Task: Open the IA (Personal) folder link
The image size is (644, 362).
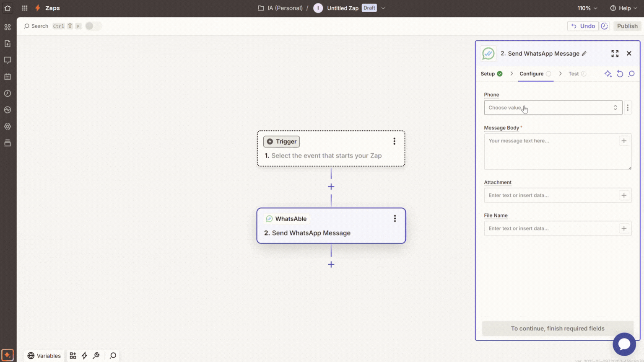Action: [x=280, y=8]
